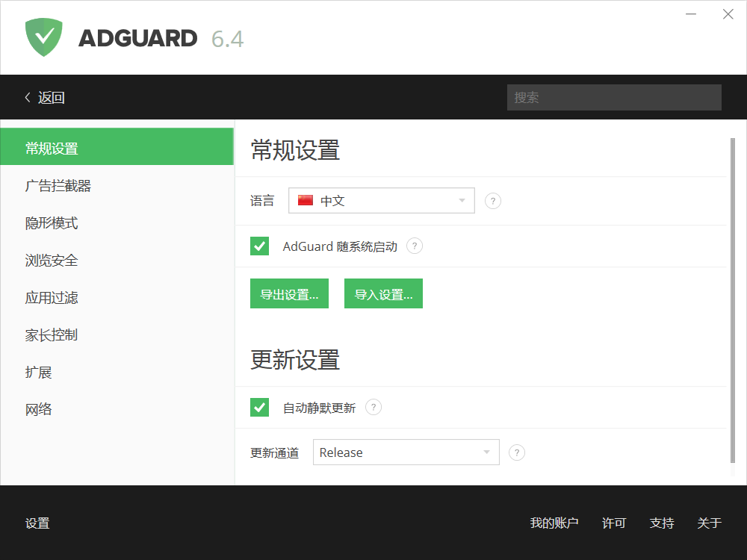Screen dimensions: 747x560
Task: Click the 常规设置 heading text
Action: 295,150
